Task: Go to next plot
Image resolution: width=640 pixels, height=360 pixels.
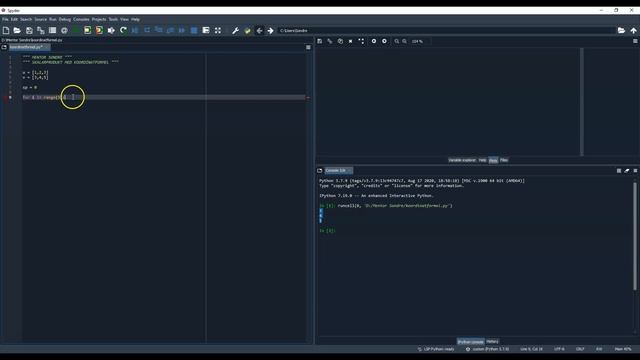Action: 384,41
